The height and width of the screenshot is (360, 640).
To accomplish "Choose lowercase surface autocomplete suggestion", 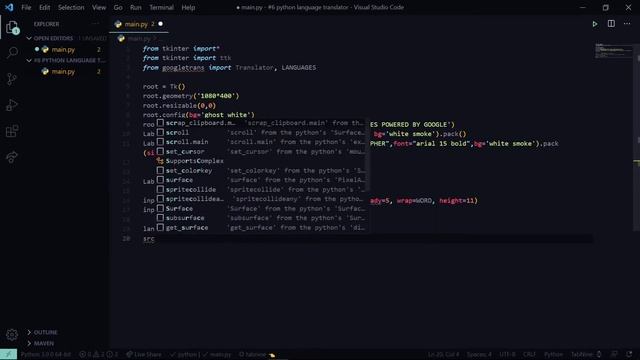I will (261, 180).
